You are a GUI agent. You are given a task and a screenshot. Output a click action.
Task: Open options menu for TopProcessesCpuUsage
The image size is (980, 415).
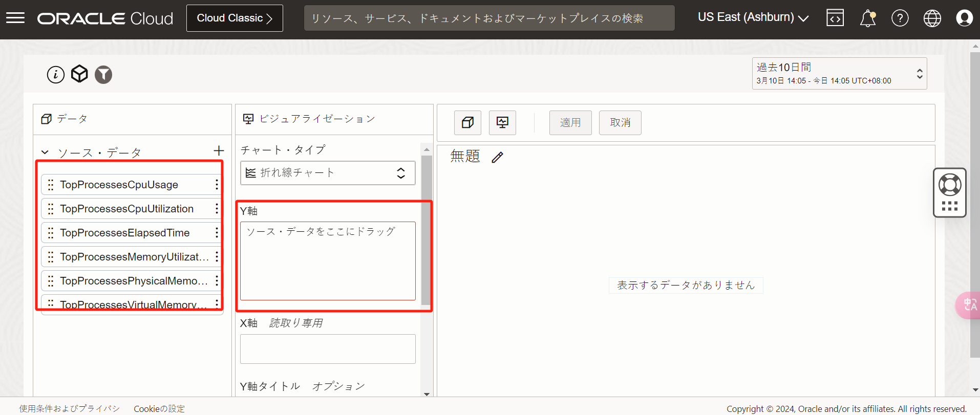[x=217, y=185]
